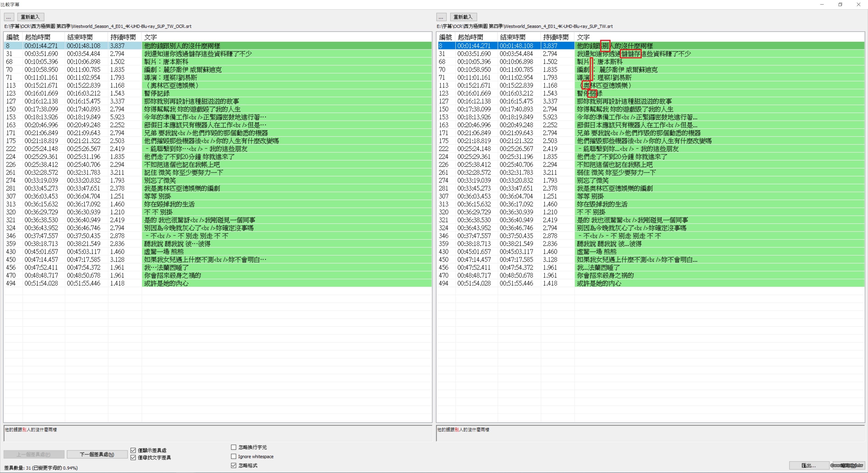This screenshot has width=868, height=473.
Task: Enable Ignore whitespace checkbox
Action: click(234, 456)
